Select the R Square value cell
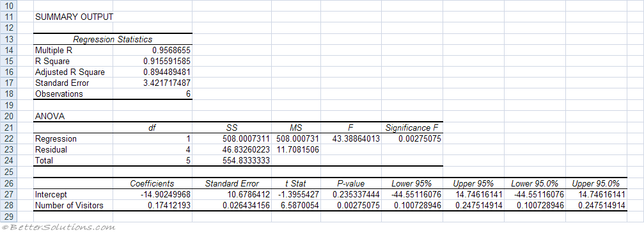 pos(152,62)
